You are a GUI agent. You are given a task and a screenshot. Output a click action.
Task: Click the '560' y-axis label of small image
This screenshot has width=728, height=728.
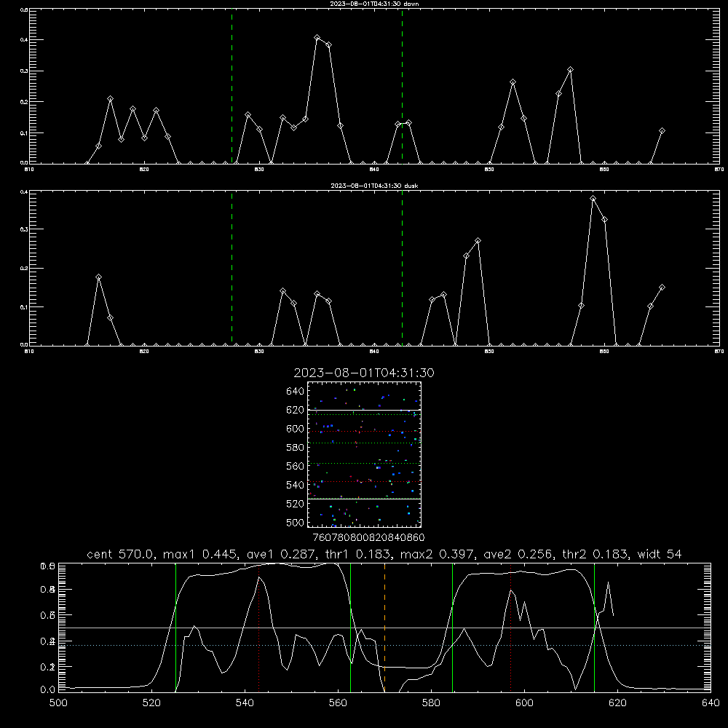click(x=296, y=466)
